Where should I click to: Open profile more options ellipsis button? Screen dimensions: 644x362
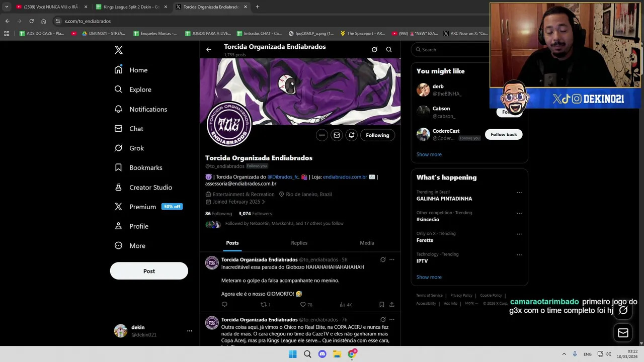(322, 135)
